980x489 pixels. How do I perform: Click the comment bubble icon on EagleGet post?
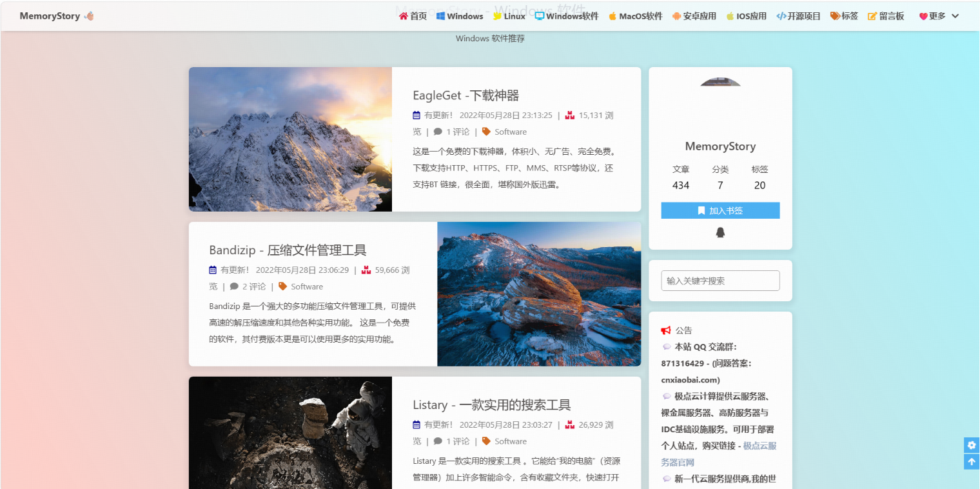click(x=438, y=132)
